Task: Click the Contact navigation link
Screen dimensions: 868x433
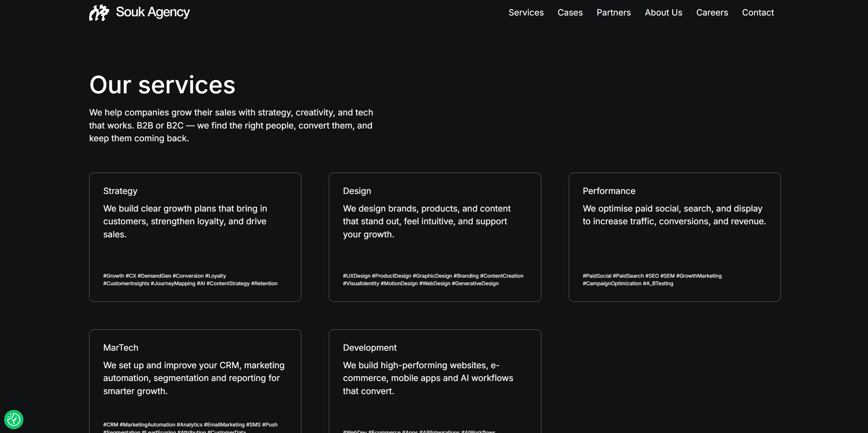Action: tap(757, 13)
